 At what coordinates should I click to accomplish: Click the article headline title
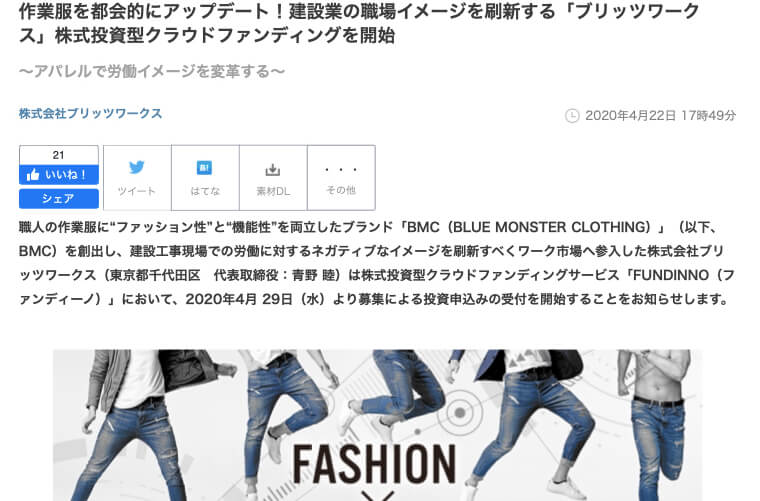359,23
